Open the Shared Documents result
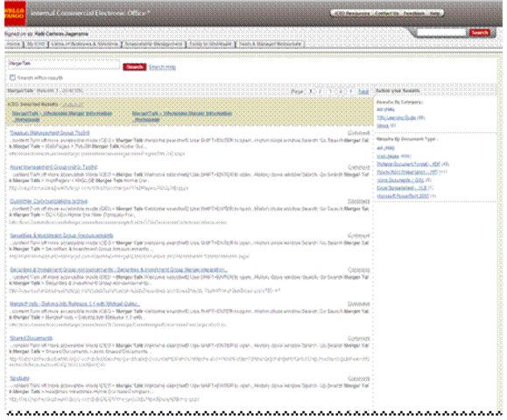This screenshot has width=507, height=420. (31, 339)
